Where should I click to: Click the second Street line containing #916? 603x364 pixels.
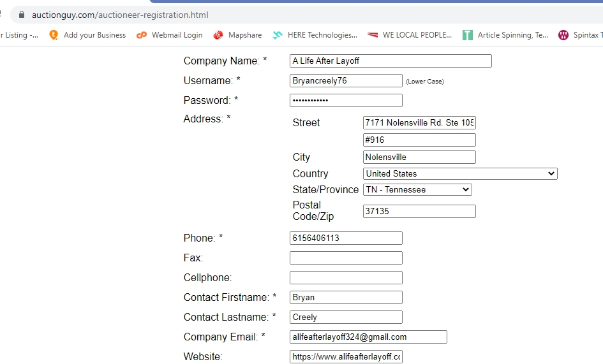click(419, 140)
